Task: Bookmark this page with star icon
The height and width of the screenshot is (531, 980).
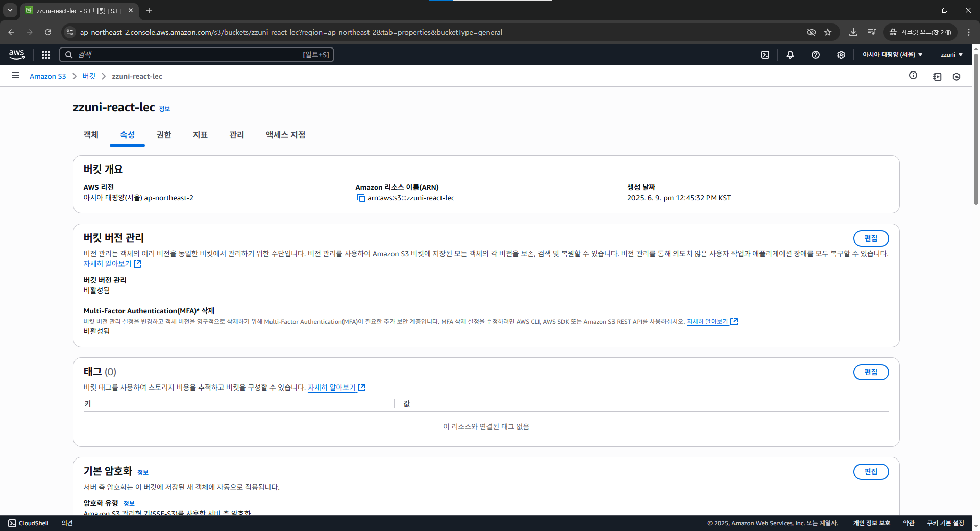Action: pos(828,32)
